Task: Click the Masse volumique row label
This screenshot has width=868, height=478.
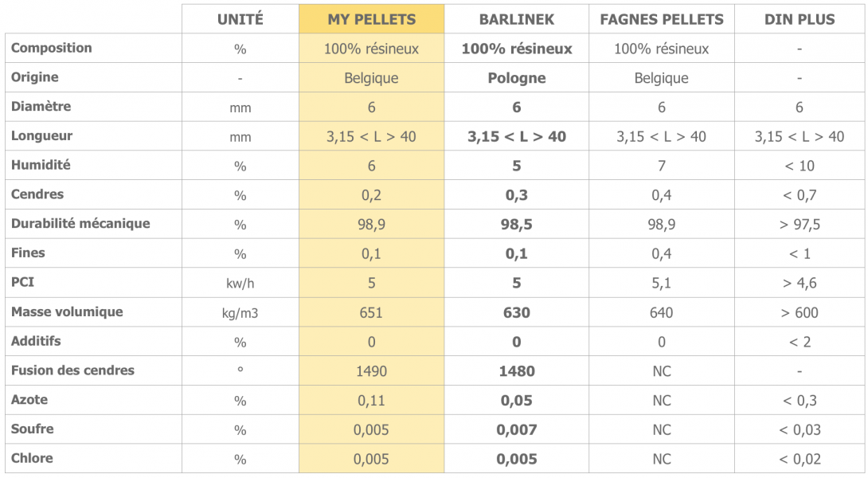Action: tap(67, 311)
